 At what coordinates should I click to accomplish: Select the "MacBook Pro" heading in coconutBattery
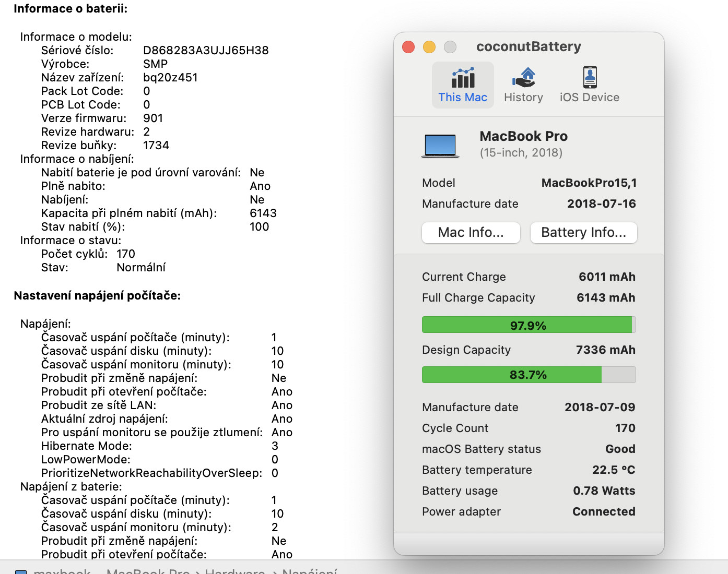point(524,136)
